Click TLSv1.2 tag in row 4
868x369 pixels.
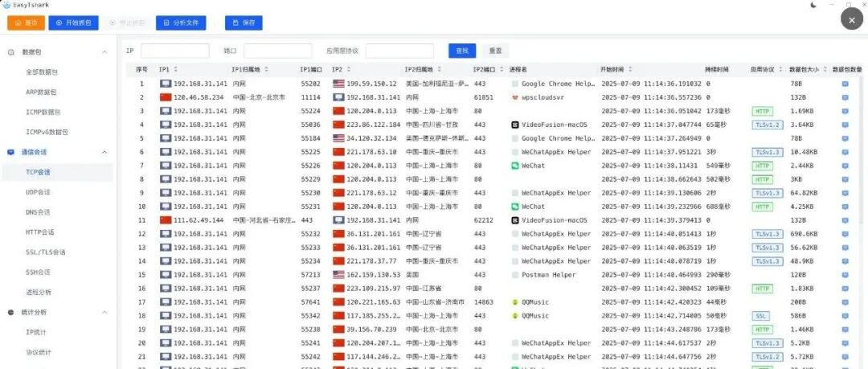pos(768,125)
